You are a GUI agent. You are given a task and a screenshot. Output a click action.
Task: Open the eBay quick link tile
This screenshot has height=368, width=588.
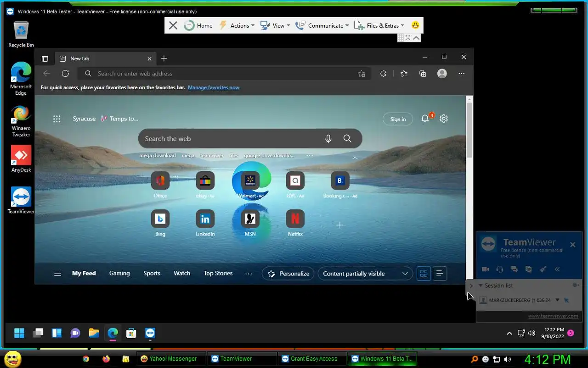(x=205, y=185)
